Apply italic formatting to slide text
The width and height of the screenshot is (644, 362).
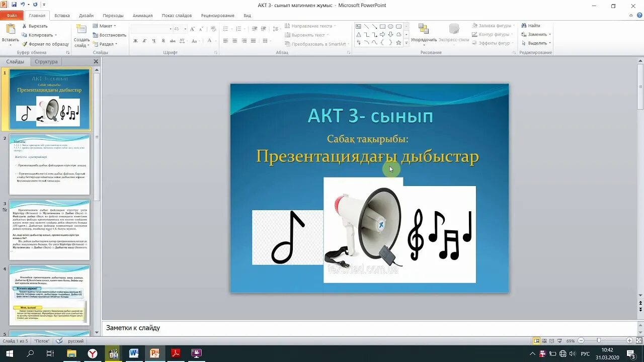coord(144,40)
